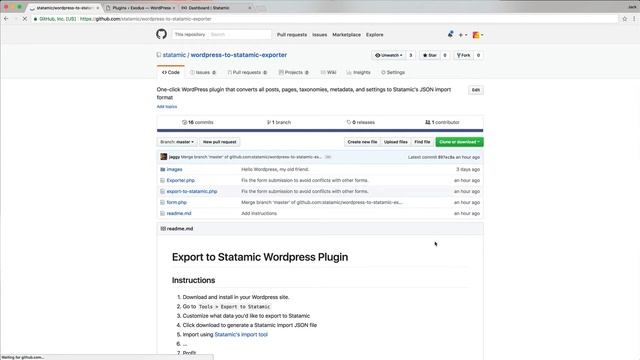Expand the commit message ellipsis

point(328,157)
